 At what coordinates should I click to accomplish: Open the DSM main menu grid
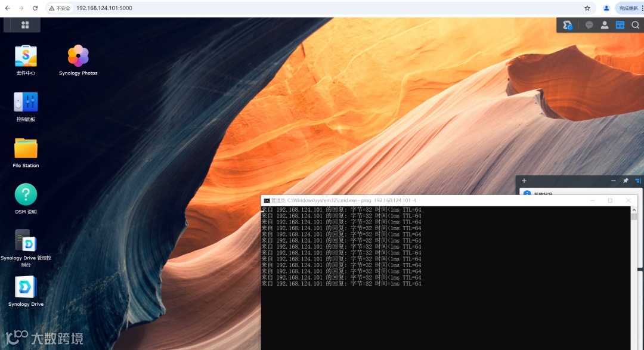pyautogui.click(x=25, y=24)
